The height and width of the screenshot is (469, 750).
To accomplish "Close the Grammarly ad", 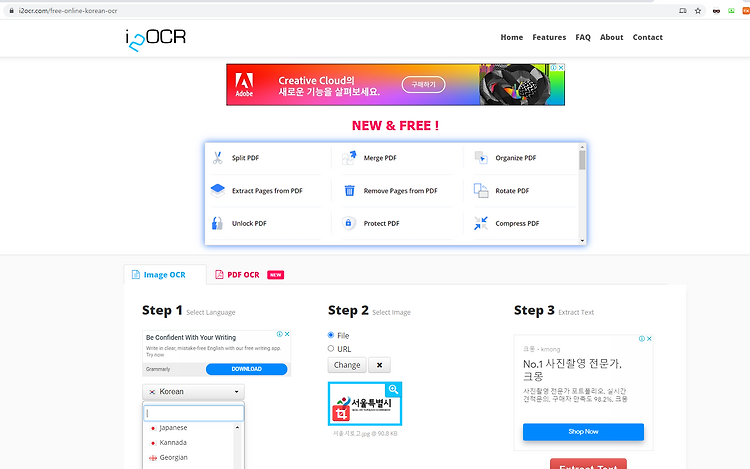I will click(287, 334).
